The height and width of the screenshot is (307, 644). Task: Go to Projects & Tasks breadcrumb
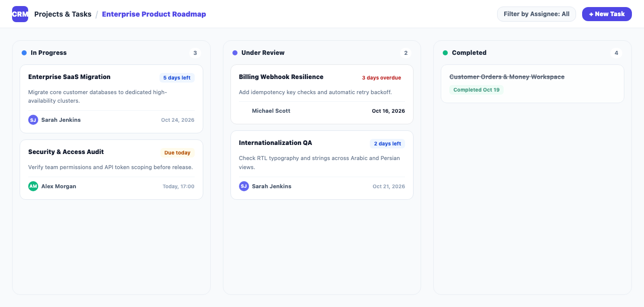pos(63,14)
